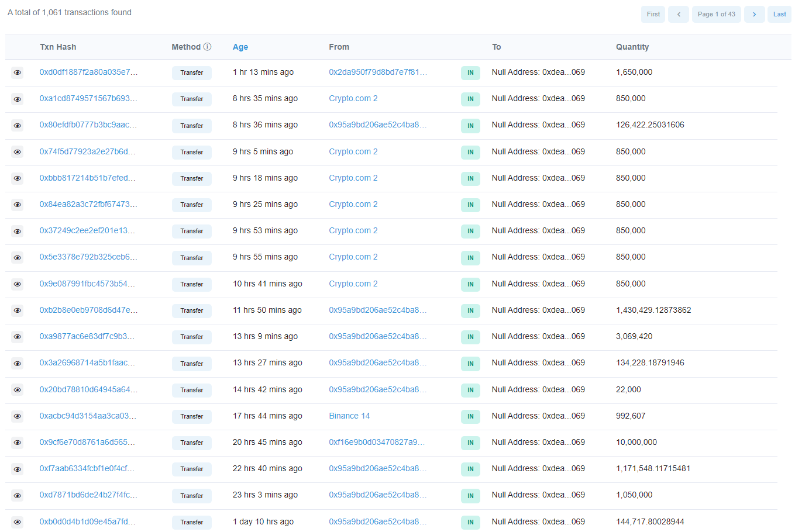The image size is (795, 532).
Task: Click eye icon next to 0x74f5d77923a2e27b6d
Action: click(18, 152)
